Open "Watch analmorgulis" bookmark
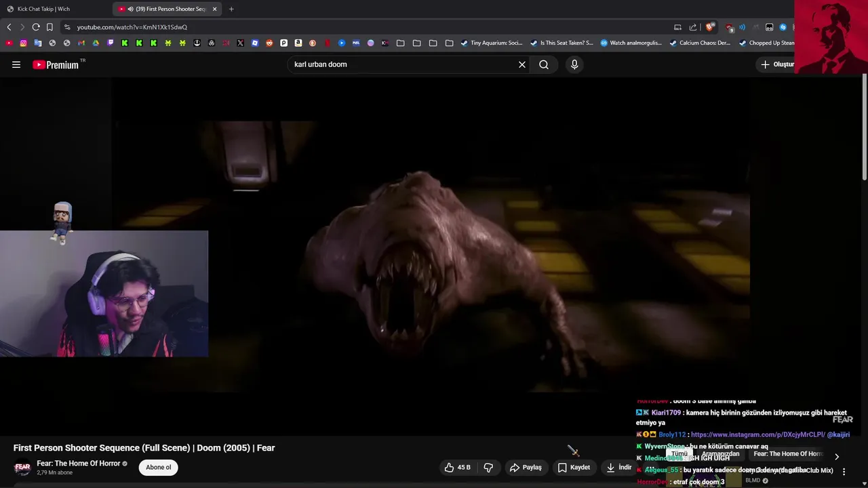The height and width of the screenshot is (488, 868). [x=631, y=43]
